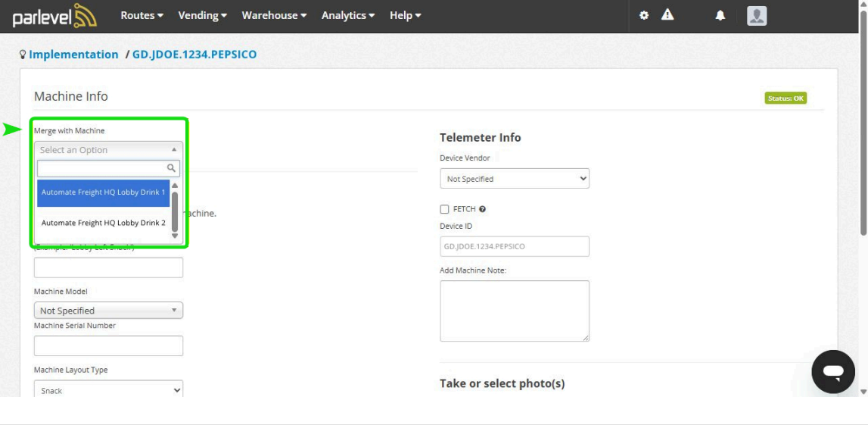
Task: Expand the Machine Layout Type dropdown
Action: 108,391
